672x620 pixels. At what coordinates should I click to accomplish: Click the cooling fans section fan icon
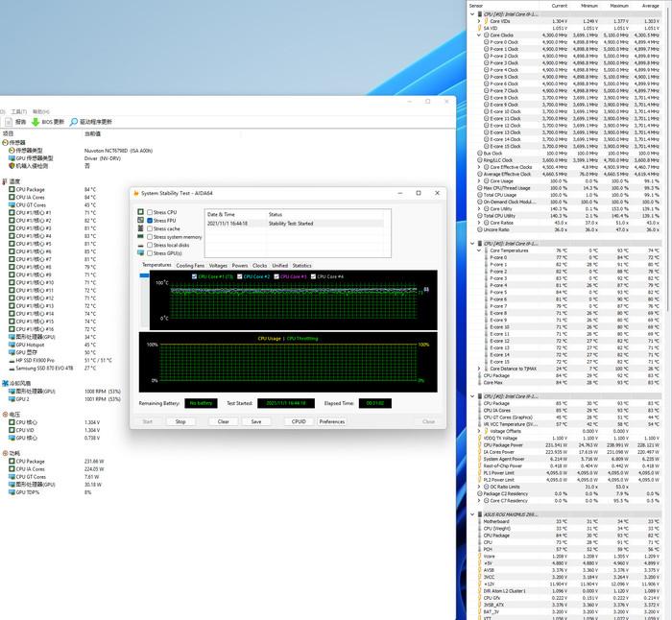5,383
